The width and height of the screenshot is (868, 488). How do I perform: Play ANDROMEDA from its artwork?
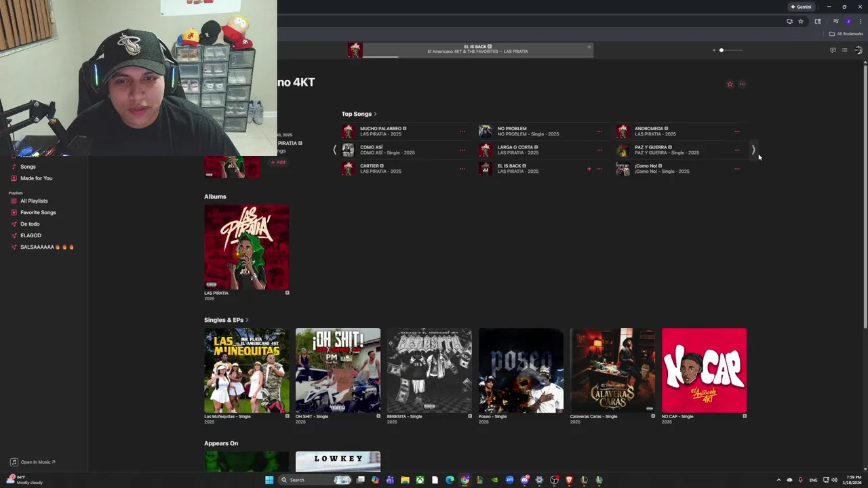623,131
